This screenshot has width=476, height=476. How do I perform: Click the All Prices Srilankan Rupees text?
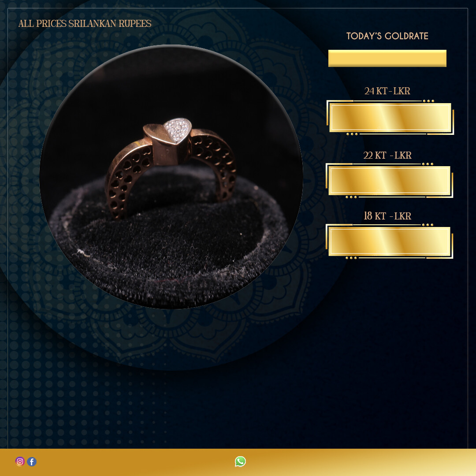click(85, 23)
